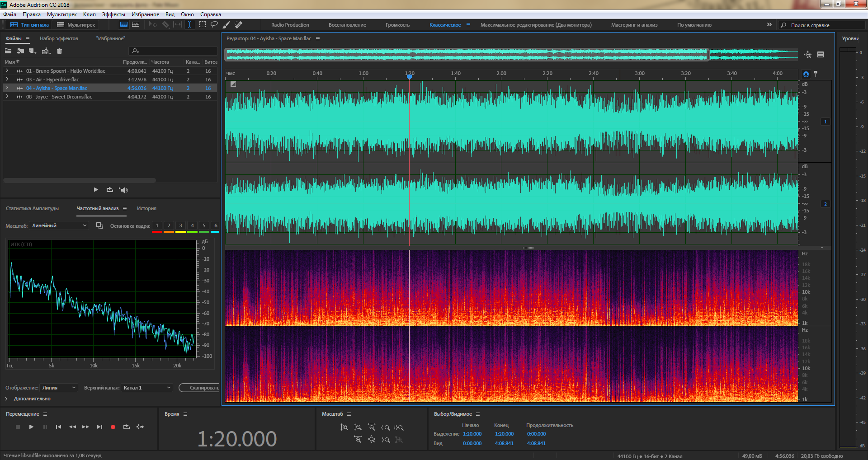Toggle the spectral pitch display icon
The image size is (868, 460).
(136, 24)
